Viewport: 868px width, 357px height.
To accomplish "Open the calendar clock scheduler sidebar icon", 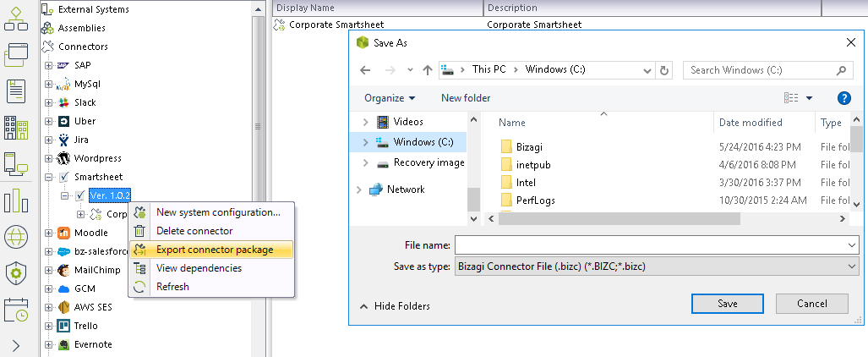I will pyautogui.click(x=16, y=310).
